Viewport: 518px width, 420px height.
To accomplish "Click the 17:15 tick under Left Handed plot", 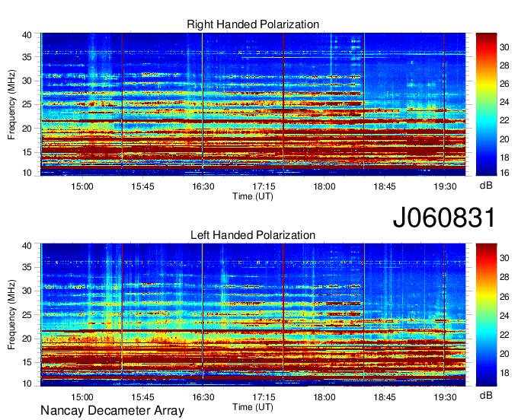I will click(264, 397).
